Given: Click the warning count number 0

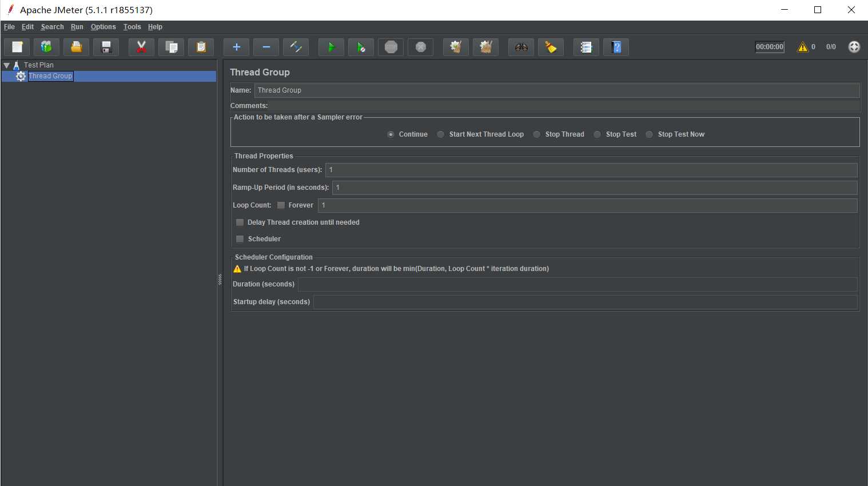Looking at the screenshot, I should click(813, 47).
